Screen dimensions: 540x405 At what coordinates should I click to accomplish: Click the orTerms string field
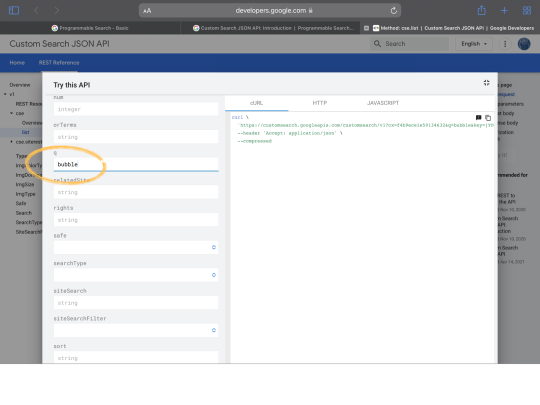(136, 137)
